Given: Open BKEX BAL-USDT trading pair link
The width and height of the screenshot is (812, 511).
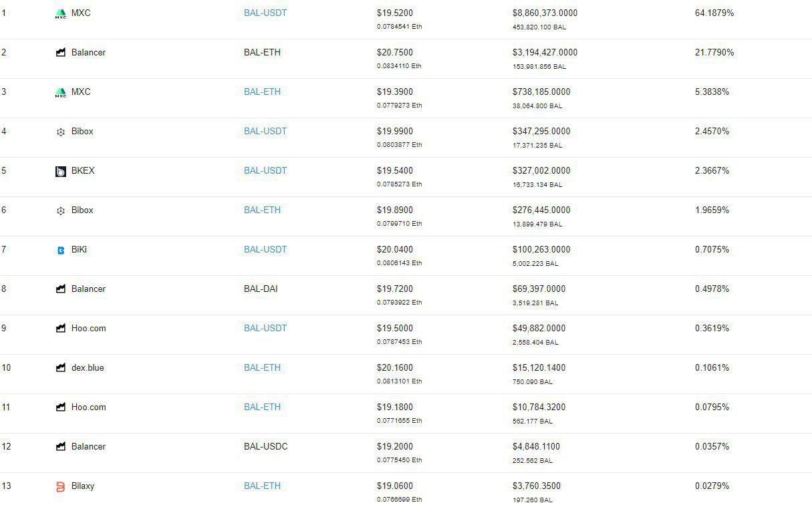Looking at the screenshot, I should (x=265, y=170).
